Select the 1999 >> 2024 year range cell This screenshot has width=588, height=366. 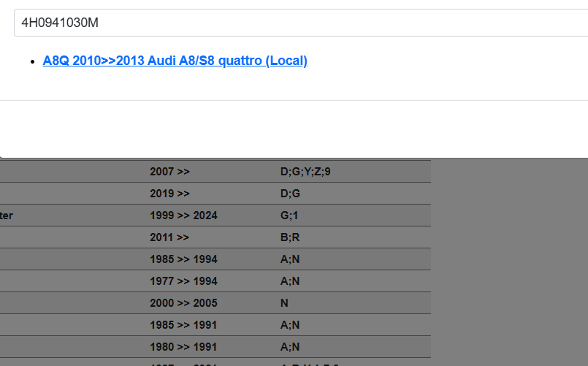[183, 216]
